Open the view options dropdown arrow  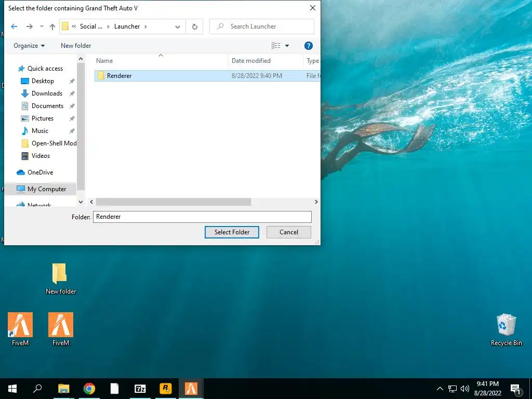pyautogui.click(x=287, y=46)
